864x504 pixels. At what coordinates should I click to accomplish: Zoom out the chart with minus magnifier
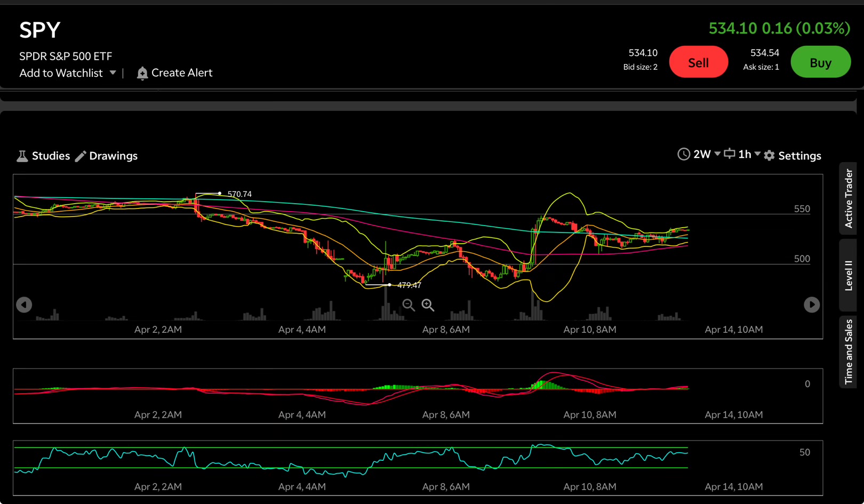click(x=409, y=305)
